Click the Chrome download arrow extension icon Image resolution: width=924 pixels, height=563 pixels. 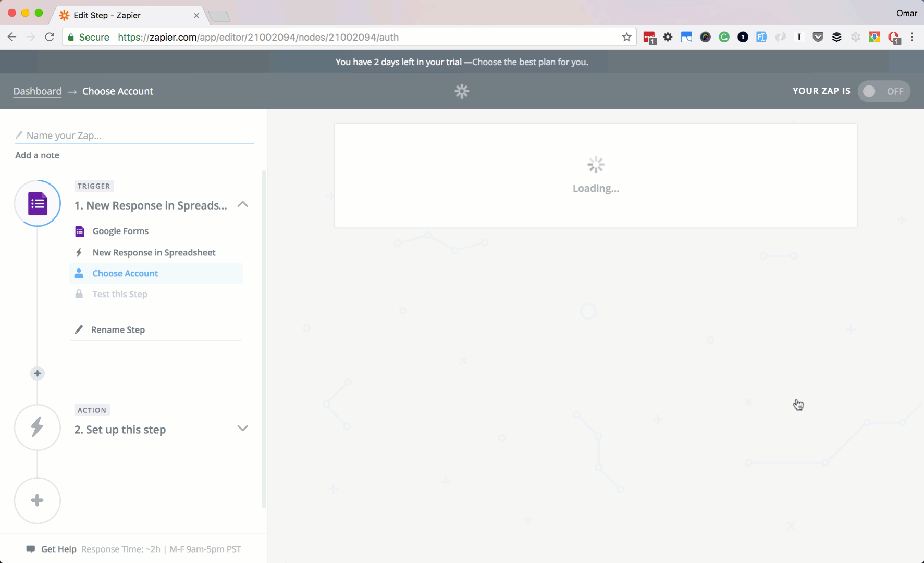tap(874, 37)
